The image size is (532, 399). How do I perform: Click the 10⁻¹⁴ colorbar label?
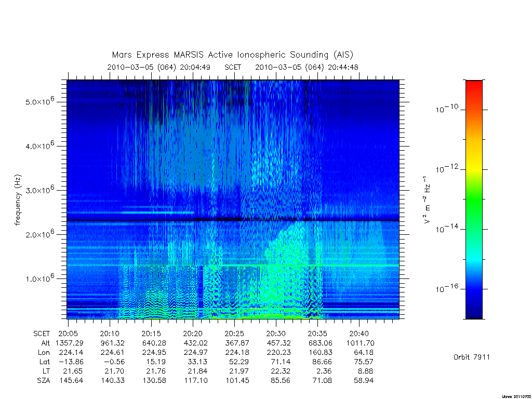click(x=447, y=229)
